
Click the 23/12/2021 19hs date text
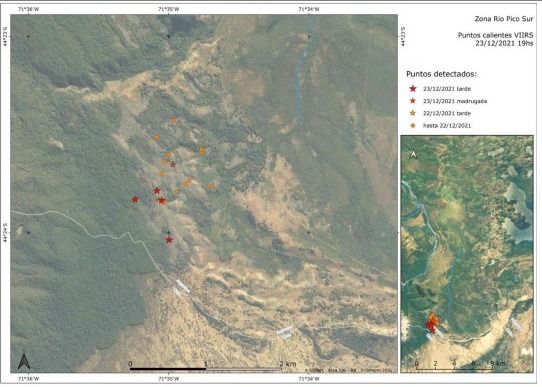coord(504,44)
